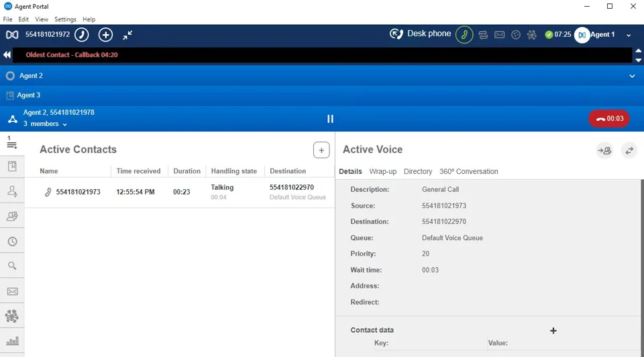This screenshot has width=644, height=357.
Task: Click the green Available status indicator
Action: coord(549,35)
